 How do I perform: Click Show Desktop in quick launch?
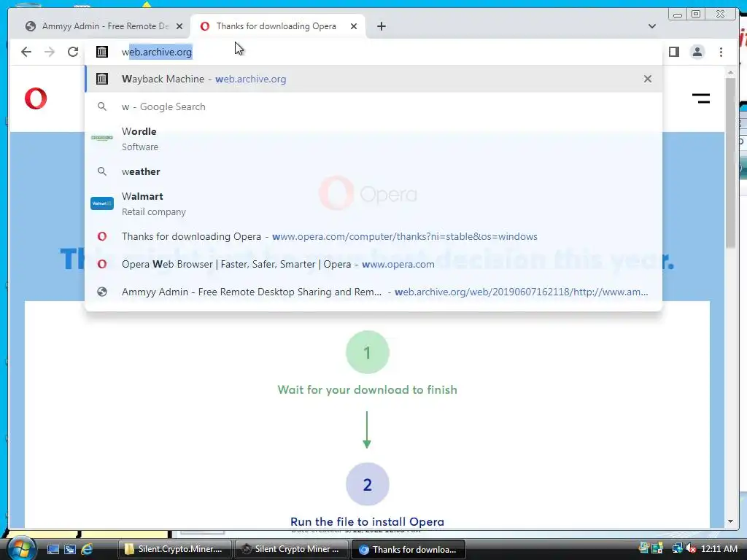[x=53, y=549]
